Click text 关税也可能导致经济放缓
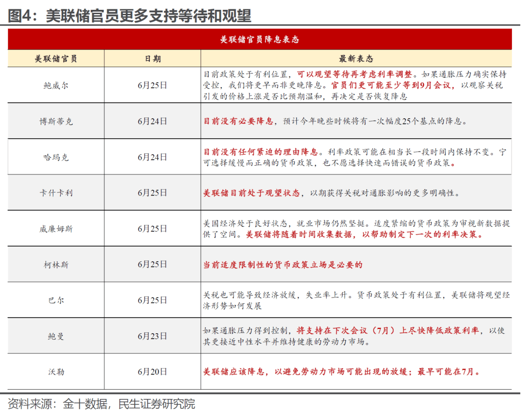The height and width of the screenshot is (420, 529). click(x=250, y=295)
